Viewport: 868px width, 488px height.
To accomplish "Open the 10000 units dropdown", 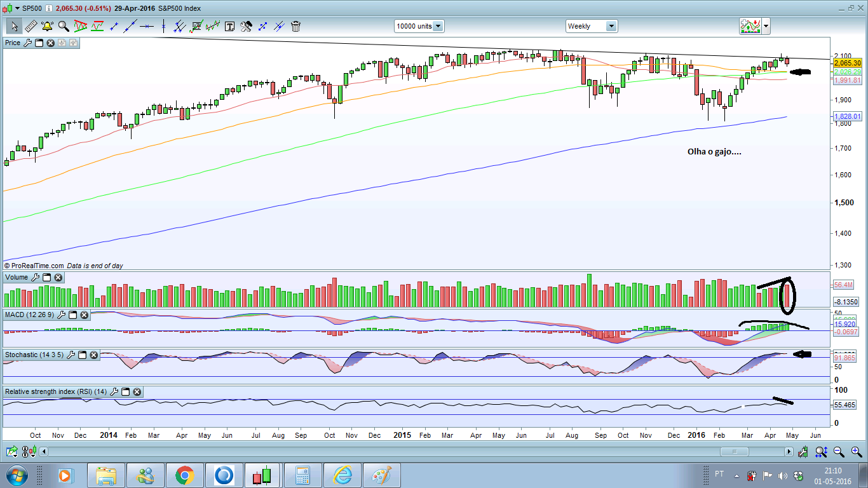I will (438, 26).
